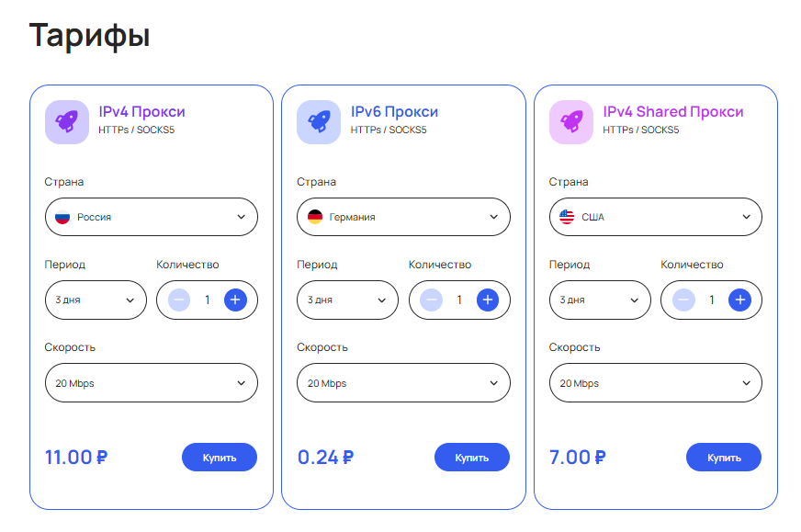Open the 20 Mbps speed dropdown for IPv6 Прокси
Image resolution: width=801 pixels, height=532 pixels.
click(403, 383)
